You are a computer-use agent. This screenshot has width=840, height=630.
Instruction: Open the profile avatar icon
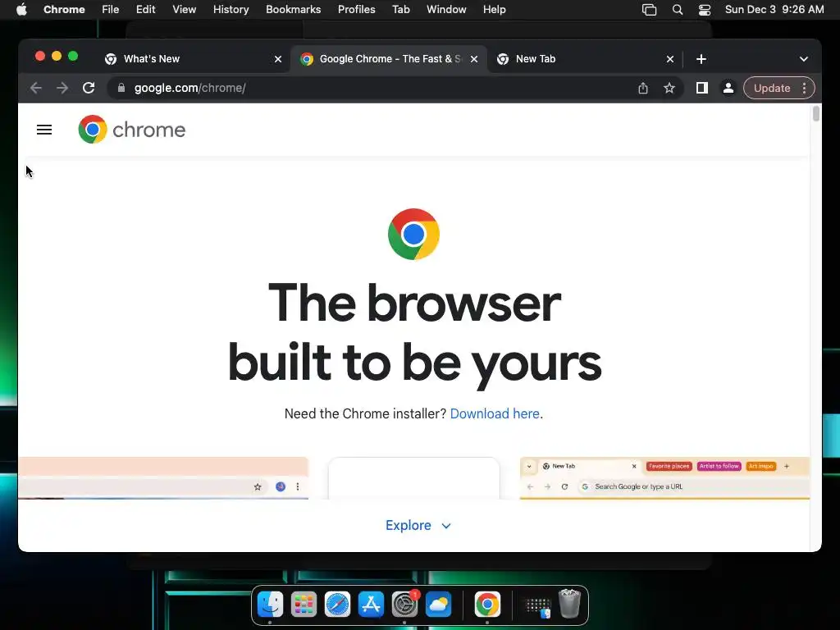click(x=728, y=88)
